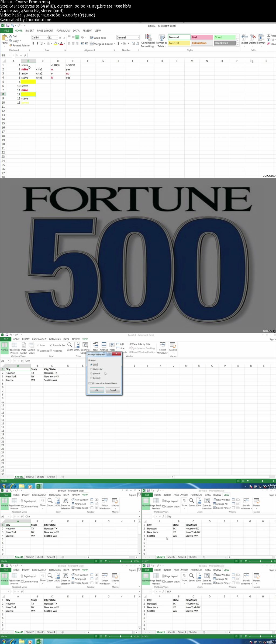276x644 pixels.
Task: Apply the Good cell style swatch
Action: [225, 37]
